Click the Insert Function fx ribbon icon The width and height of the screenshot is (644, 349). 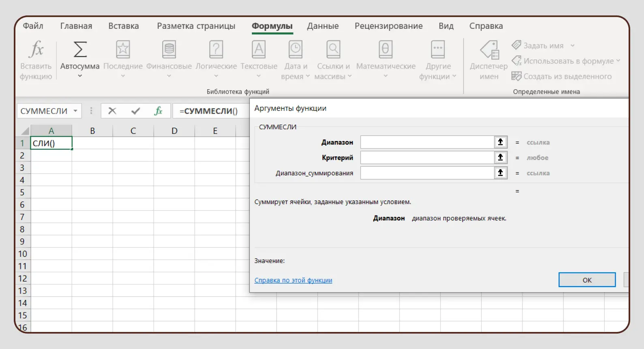[x=36, y=49]
